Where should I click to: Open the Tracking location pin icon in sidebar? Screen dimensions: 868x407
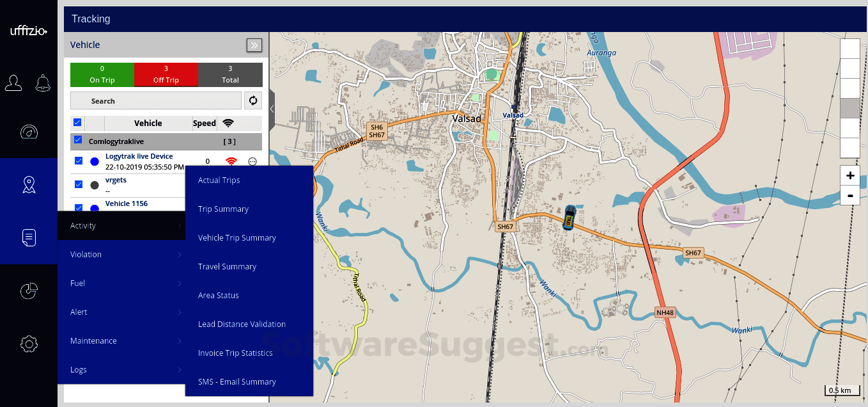(29, 184)
